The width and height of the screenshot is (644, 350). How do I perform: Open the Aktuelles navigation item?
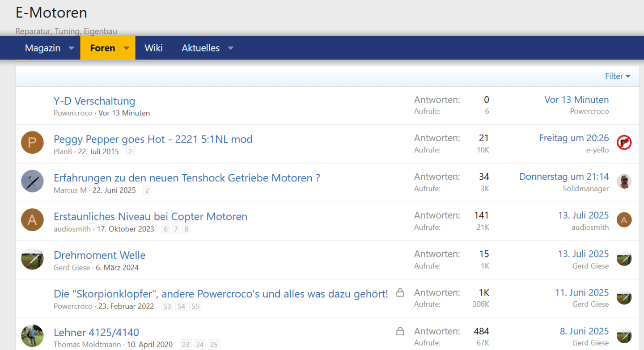coord(200,48)
